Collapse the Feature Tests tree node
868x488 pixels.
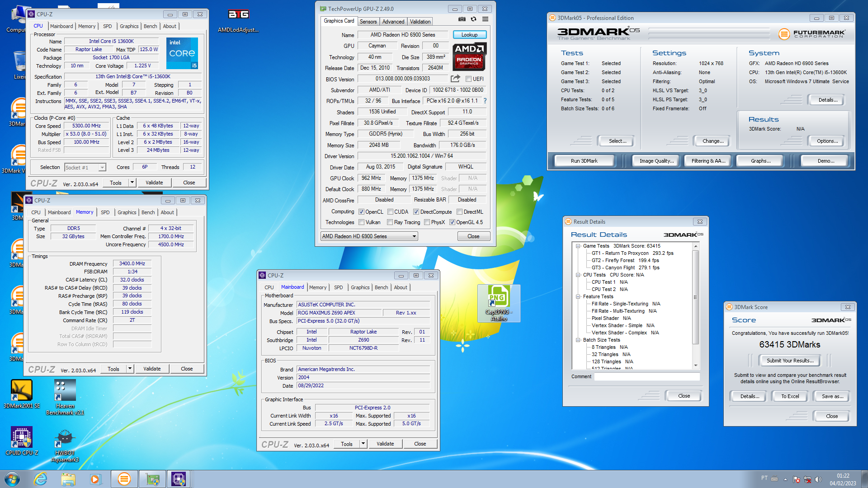(578, 297)
